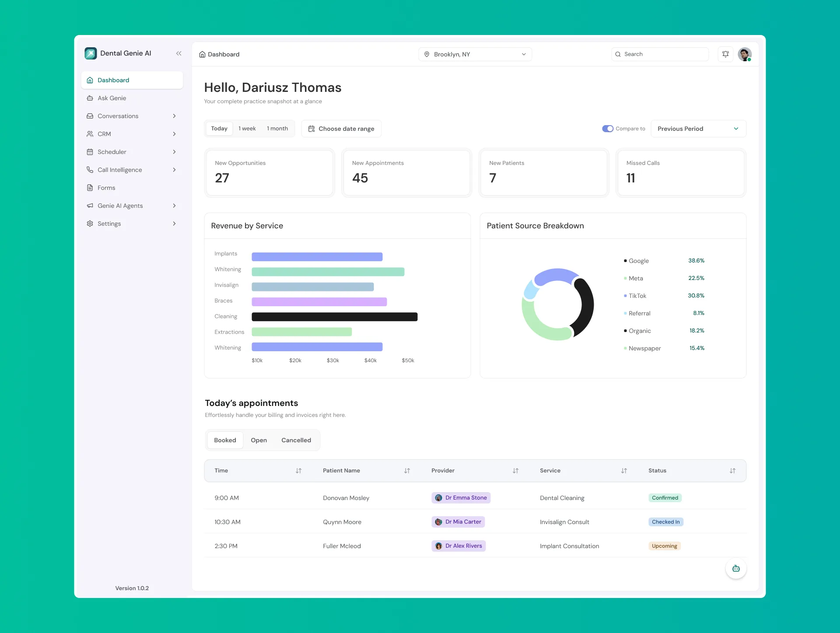The image size is (840, 633).
Task: Sort the Time column
Action: 298,471
